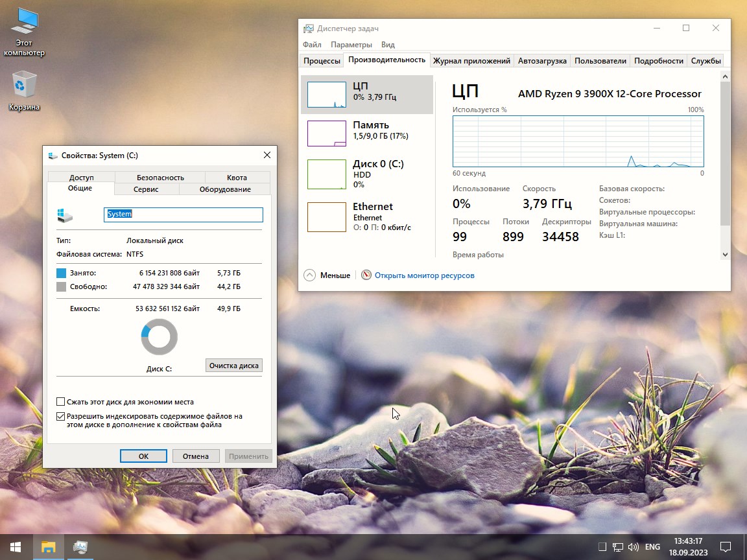The image size is (747, 560).
Task: Click the drive icon in the properties dialog
Action: (64, 215)
